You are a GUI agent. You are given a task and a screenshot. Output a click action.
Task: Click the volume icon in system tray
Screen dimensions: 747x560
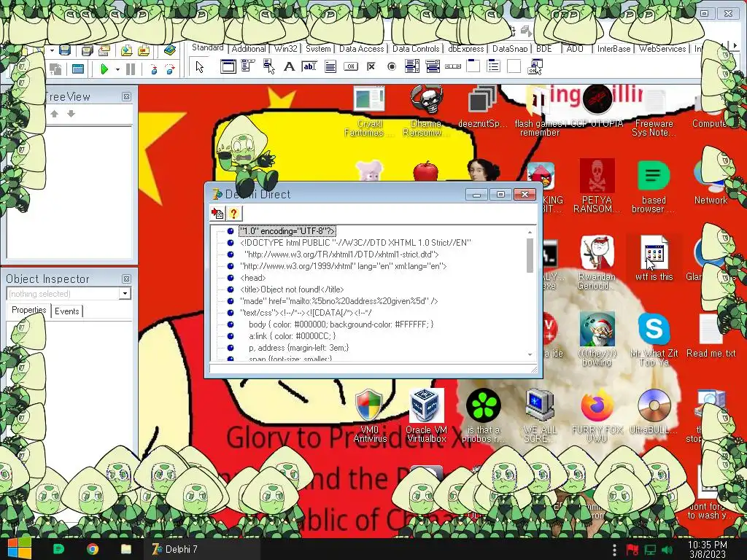click(667, 550)
